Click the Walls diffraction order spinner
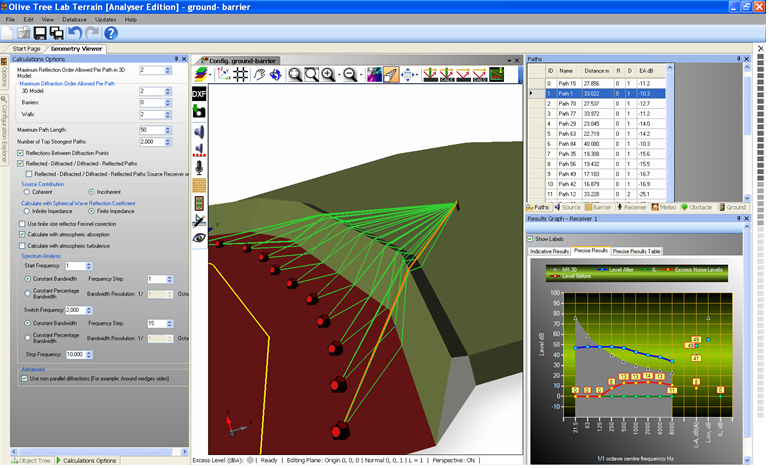The width and height of the screenshot is (769, 468). click(168, 115)
